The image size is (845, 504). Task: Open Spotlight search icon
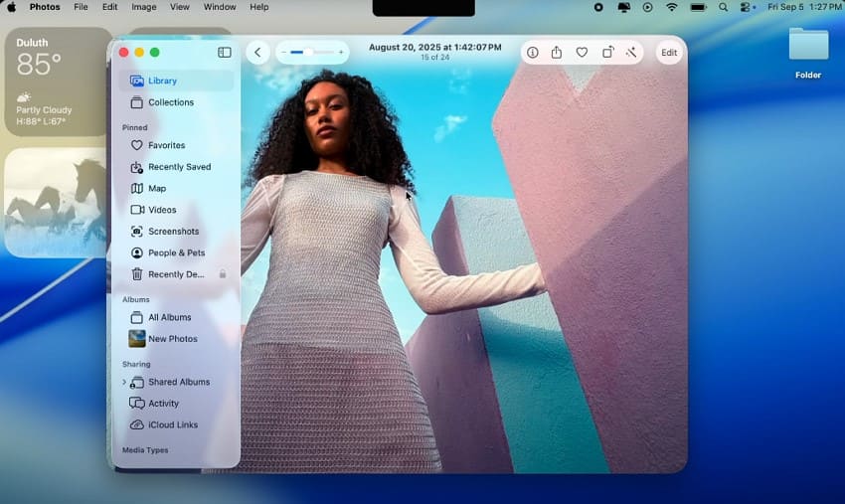723,7
